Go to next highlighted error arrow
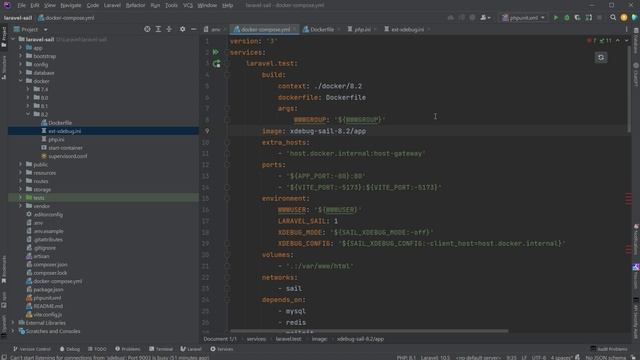Viewport: 640px width, 360px height. point(626,40)
